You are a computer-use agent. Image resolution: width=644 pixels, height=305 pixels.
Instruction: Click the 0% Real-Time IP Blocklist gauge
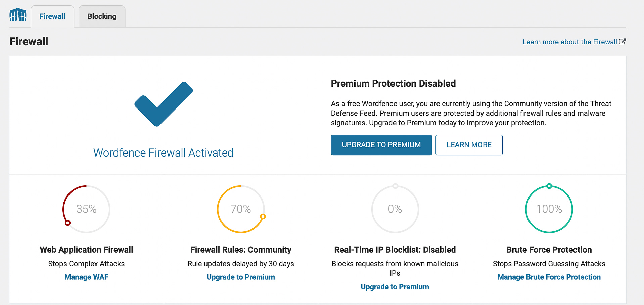pos(395,209)
